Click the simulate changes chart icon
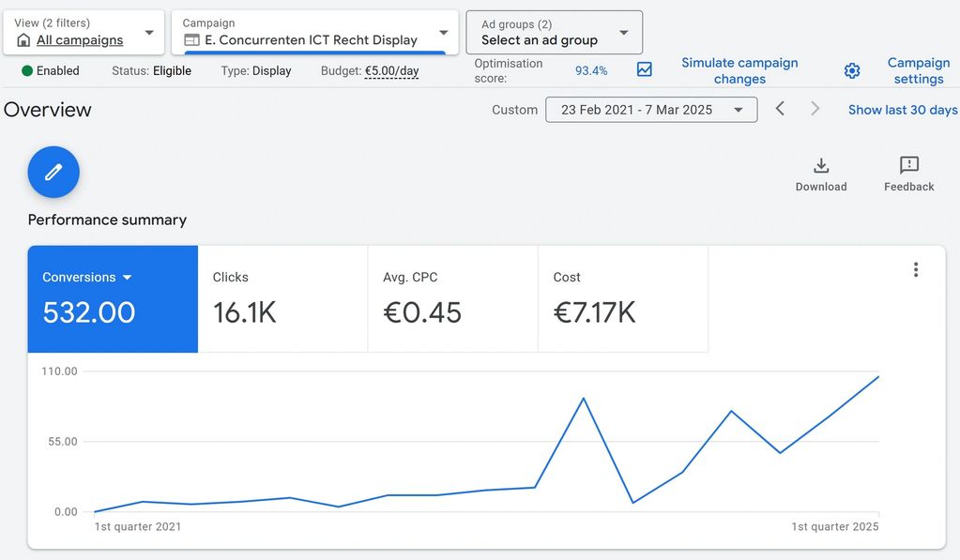 pyautogui.click(x=645, y=70)
